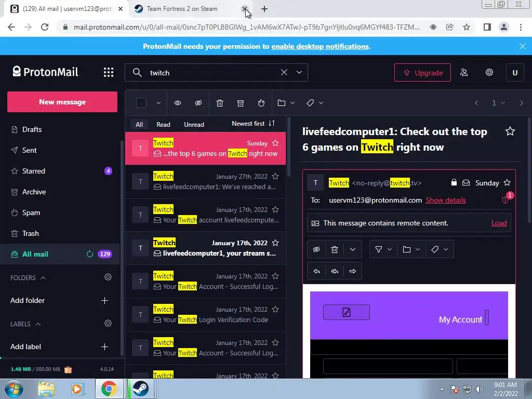This screenshot has height=399, width=532.
Task: Reply all to the Twitch message
Action: pos(335,271)
